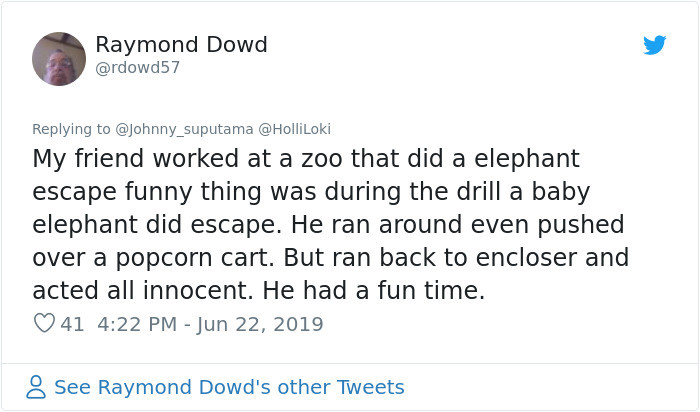The width and height of the screenshot is (700, 412).
Task: Like the tweet with the heart icon
Action: [x=44, y=323]
